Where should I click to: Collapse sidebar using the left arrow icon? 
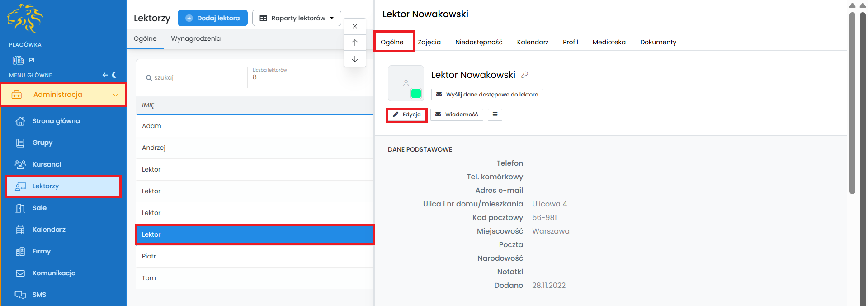point(105,75)
